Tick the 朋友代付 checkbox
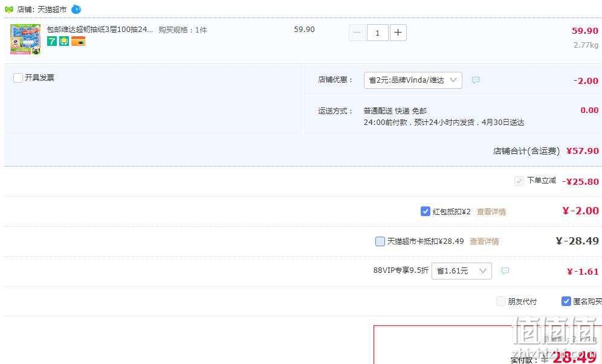Image resolution: width=602 pixels, height=364 pixels. pos(500,301)
